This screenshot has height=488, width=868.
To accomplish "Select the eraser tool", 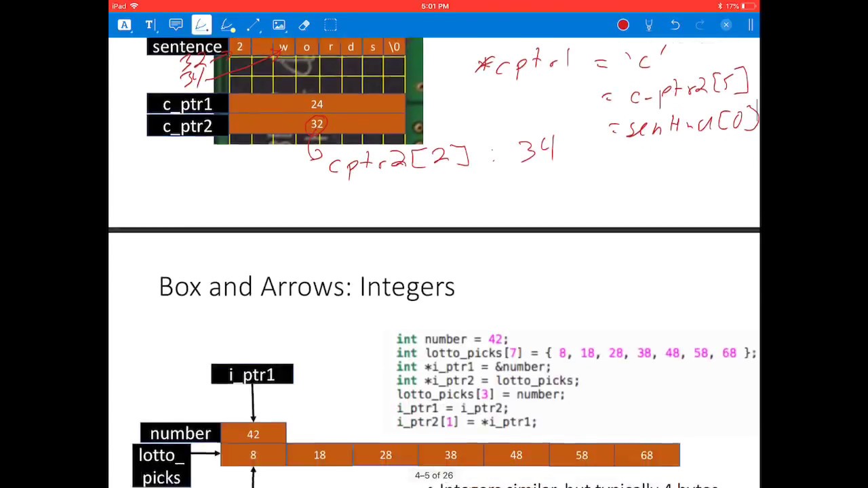I will pyautogui.click(x=304, y=25).
